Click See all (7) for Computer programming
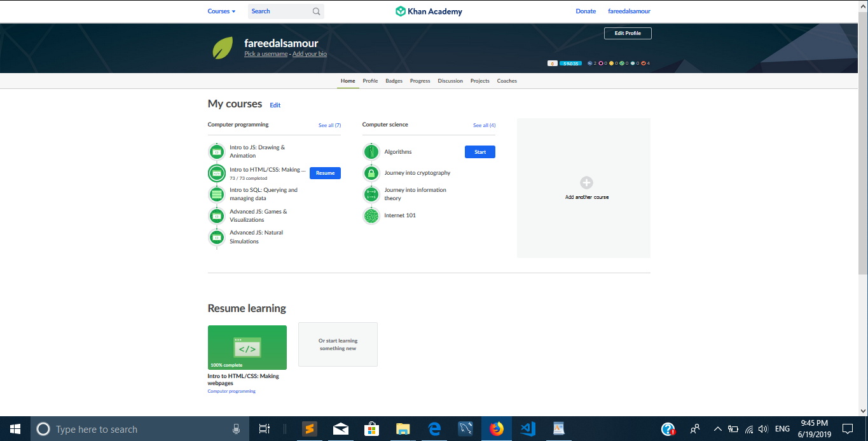The image size is (868, 441). (329, 125)
